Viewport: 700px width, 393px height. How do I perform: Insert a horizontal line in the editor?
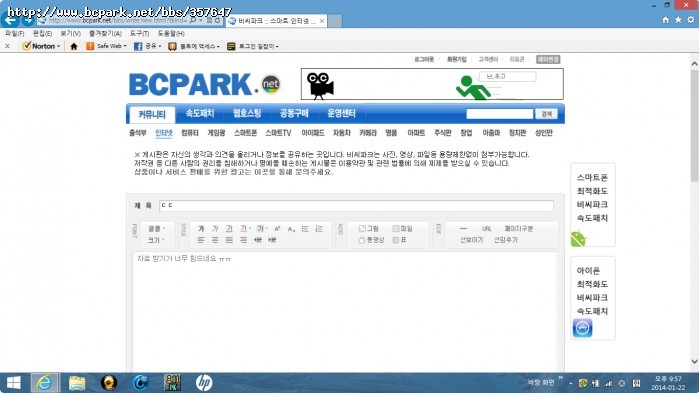click(463, 229)
